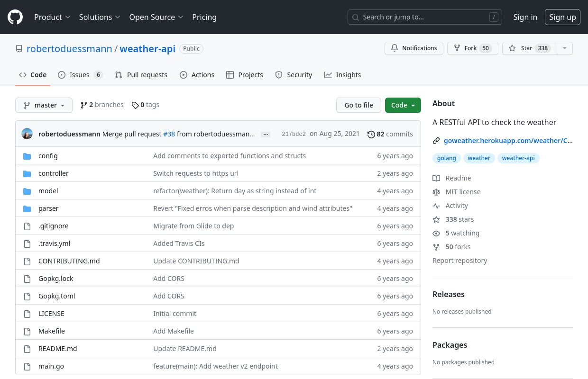Click the Sign up button

tap(562, 17)
